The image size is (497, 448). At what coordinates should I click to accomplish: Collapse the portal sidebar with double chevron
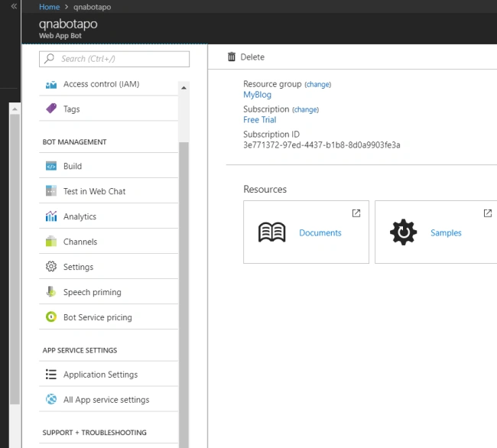click(x=14, y=6)
